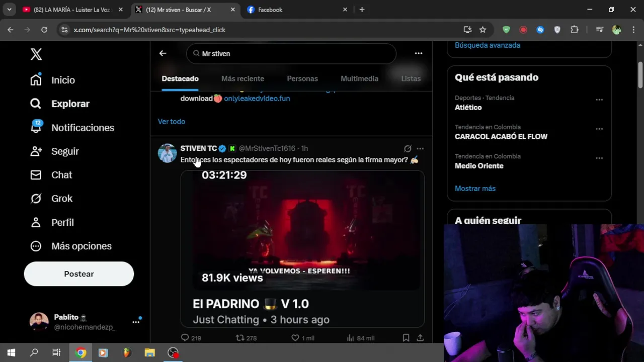The image size is (644, 362).
Task: Like the post with 1 mil likes
Action: tap(302, 338)
